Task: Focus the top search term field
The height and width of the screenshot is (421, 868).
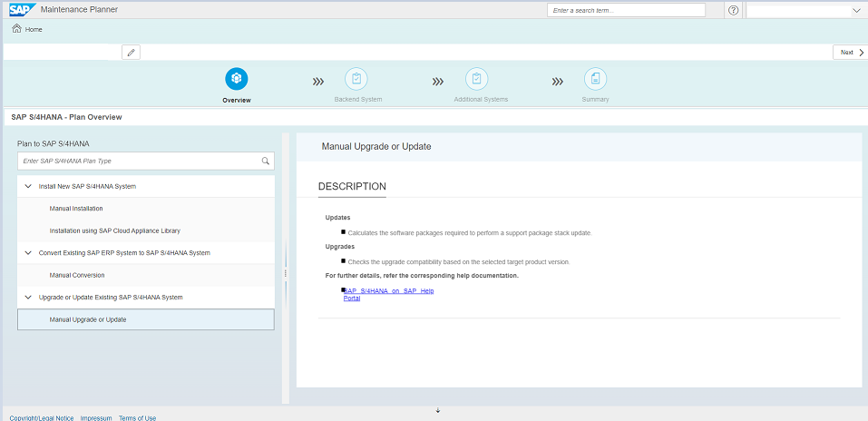Action: (626, 10)
